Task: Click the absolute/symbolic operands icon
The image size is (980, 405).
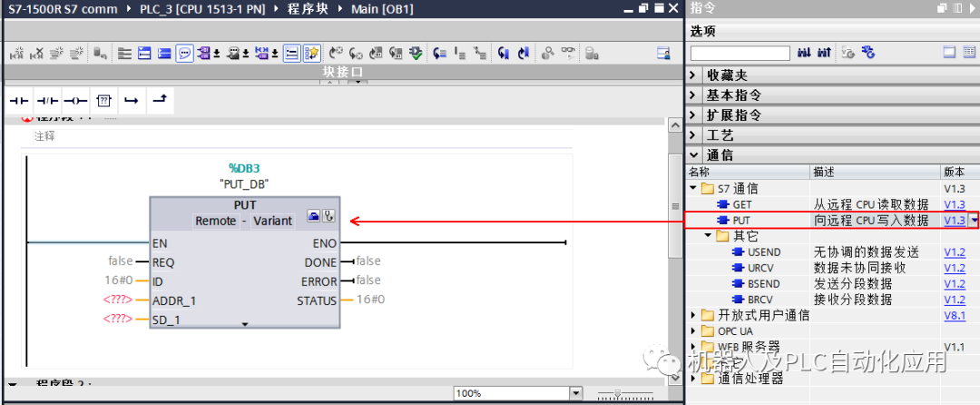Action: point(204,54)
